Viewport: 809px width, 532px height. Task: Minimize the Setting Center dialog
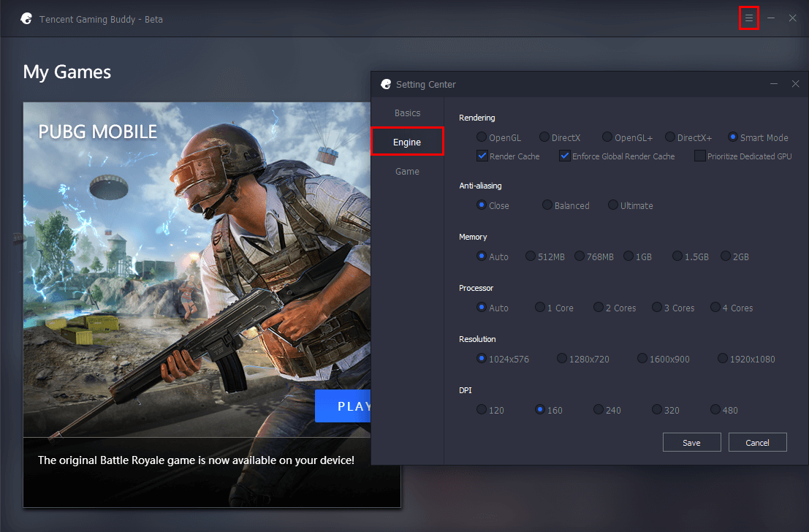pos(773,83)
